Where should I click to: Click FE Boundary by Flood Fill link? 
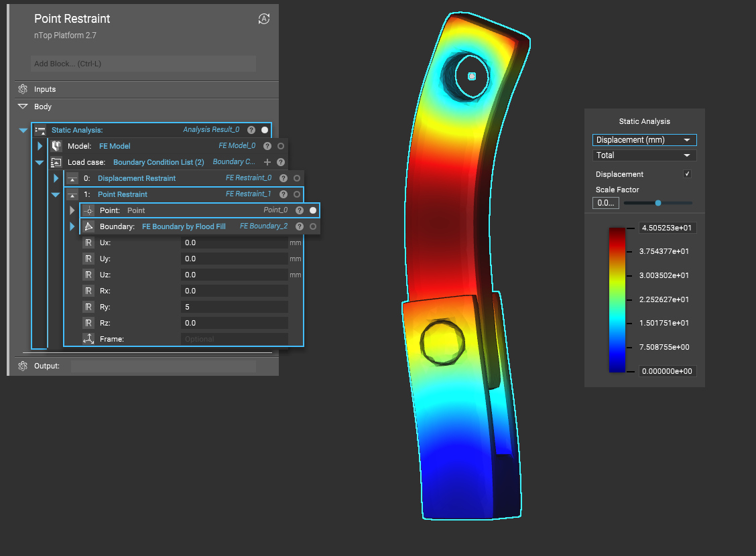pos(184,226)
